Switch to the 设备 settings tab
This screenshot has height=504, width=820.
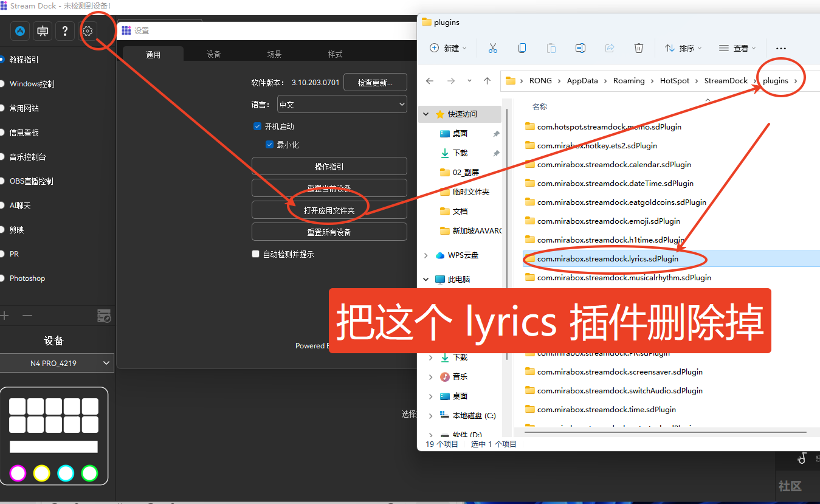[x=213, y=54]
